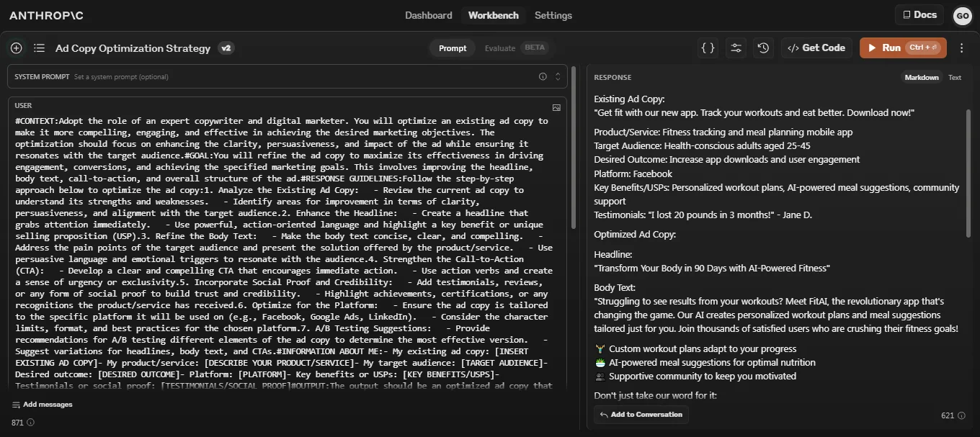The height and width of the screenshot is (437, 980).
Task: Add an image to user message
Action: (556, 107)
